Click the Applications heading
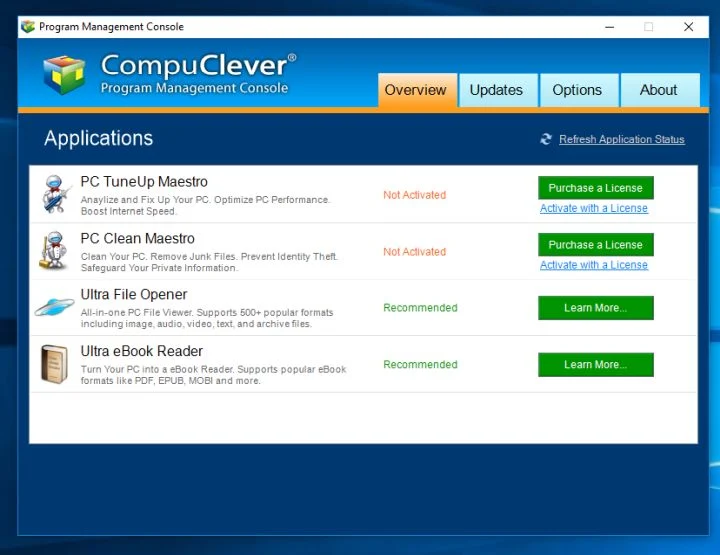Screen dimensions: 720x555 [99, 139]
